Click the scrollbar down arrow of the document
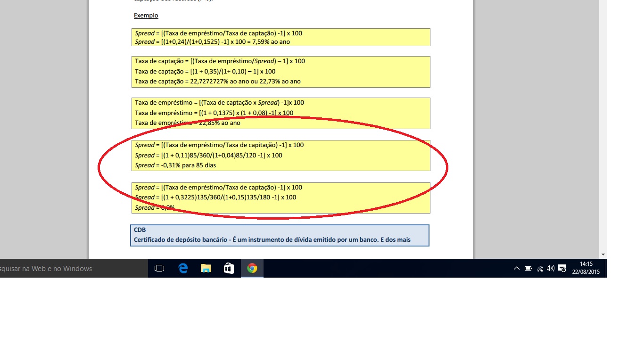Image resolution: width=644 pixels, height=362 pixels. tap(603, 255)
